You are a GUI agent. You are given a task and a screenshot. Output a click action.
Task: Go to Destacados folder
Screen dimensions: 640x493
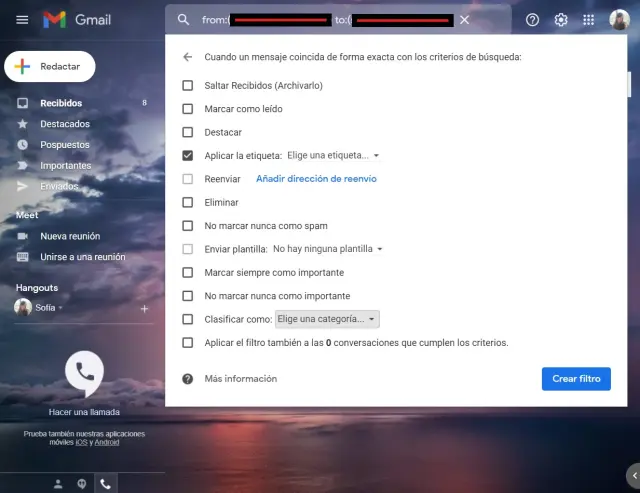65,124
